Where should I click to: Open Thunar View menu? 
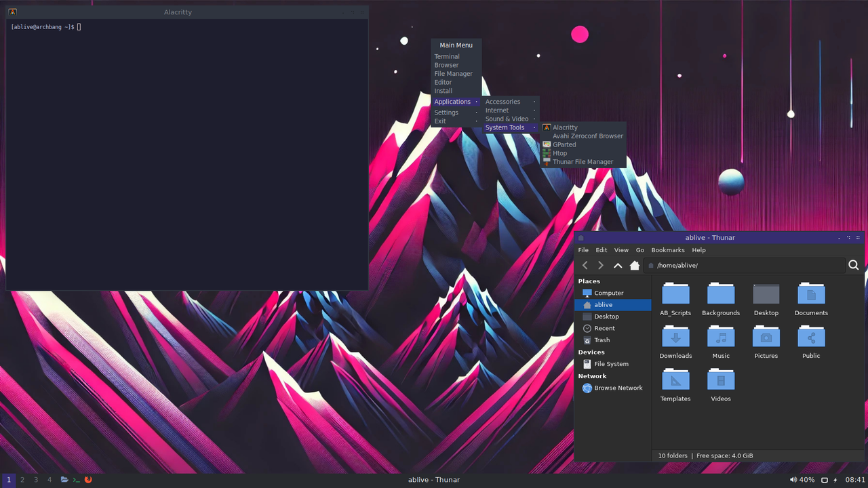(621, 250)
